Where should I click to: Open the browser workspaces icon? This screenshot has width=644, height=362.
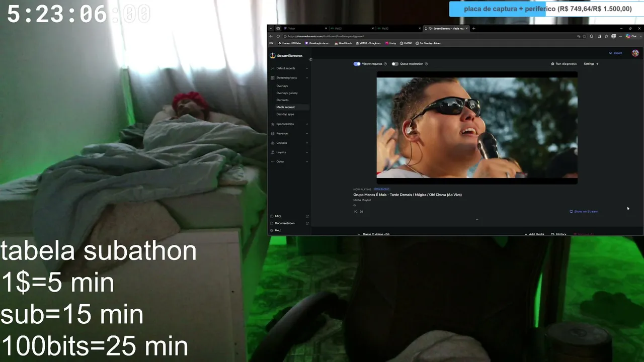point(278,29)
